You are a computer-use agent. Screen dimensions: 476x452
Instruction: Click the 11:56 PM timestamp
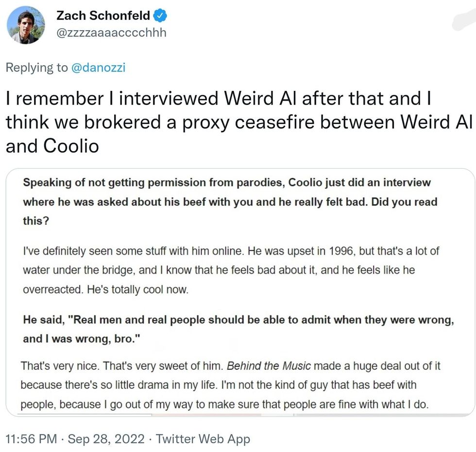(x=31, y=439)
